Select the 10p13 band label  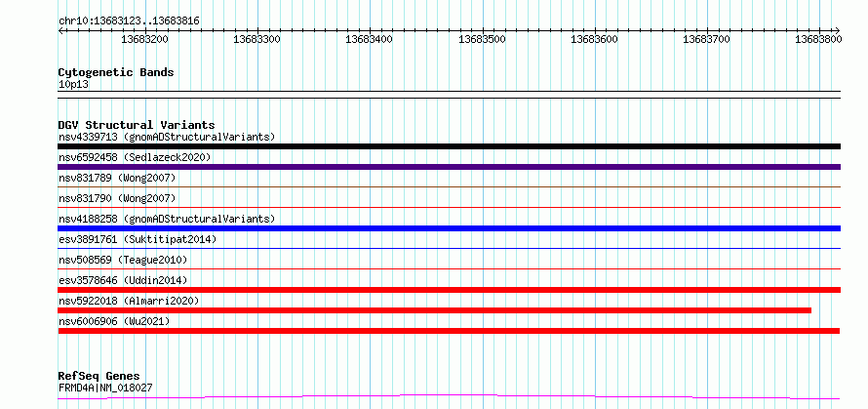pos(73,85)
